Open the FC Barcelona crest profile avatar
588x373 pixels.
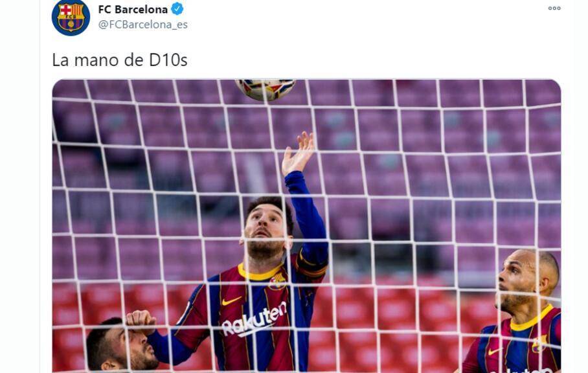[x=71, y=17]
